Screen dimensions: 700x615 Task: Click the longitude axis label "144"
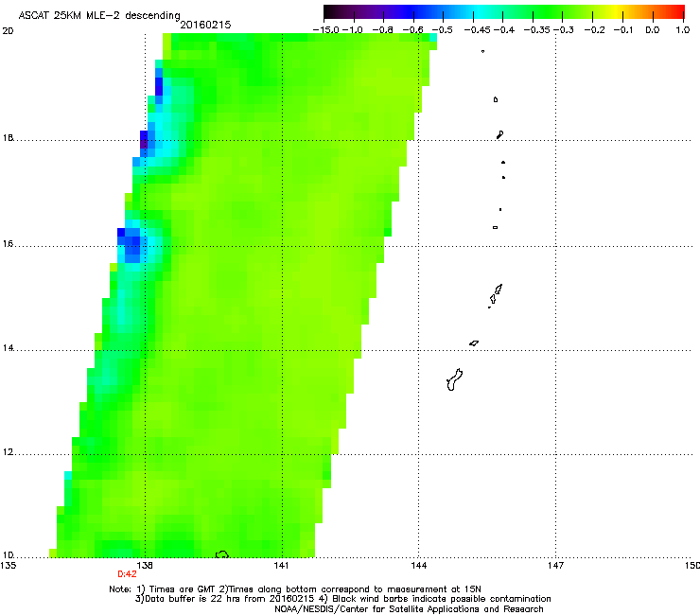(419, 566)
